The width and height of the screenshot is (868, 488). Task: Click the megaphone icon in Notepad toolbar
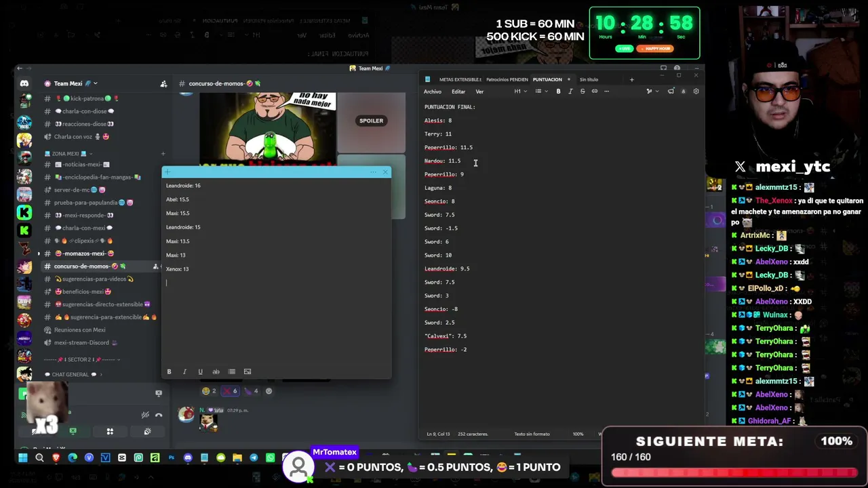(671, 91)
